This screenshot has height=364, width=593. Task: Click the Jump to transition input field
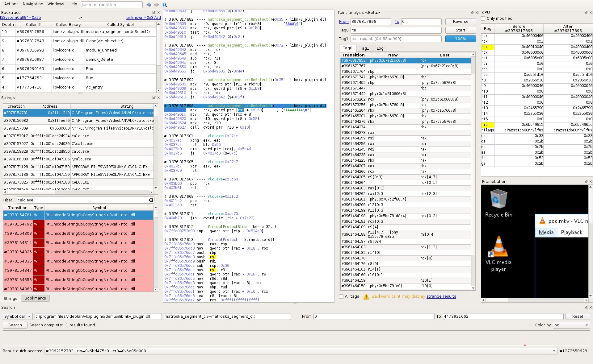[111, 5]
